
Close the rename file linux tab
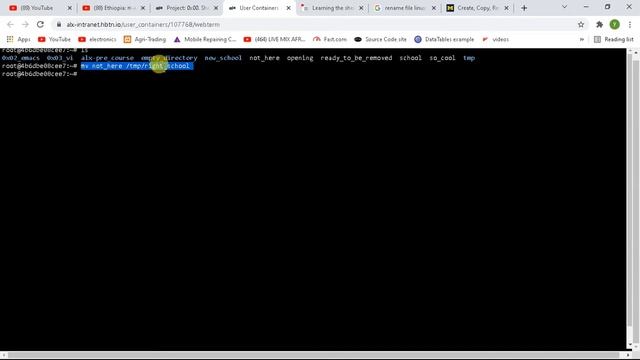[x=433, y=8]
